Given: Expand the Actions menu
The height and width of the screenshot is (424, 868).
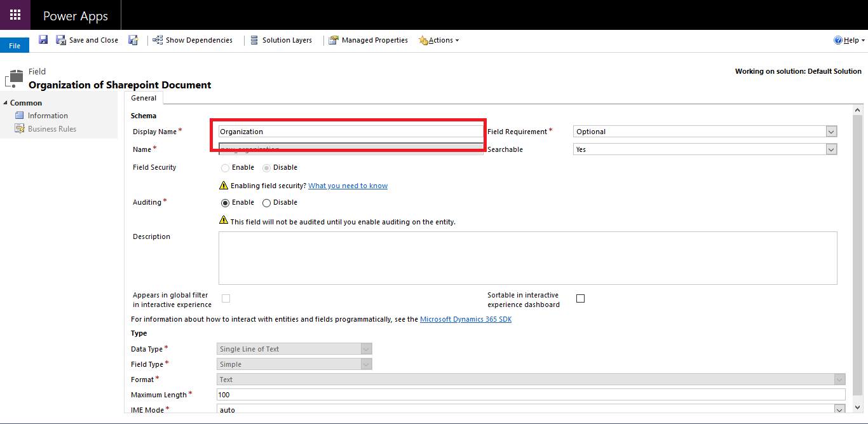Looking at the screenshot, I should pos(438,39).
